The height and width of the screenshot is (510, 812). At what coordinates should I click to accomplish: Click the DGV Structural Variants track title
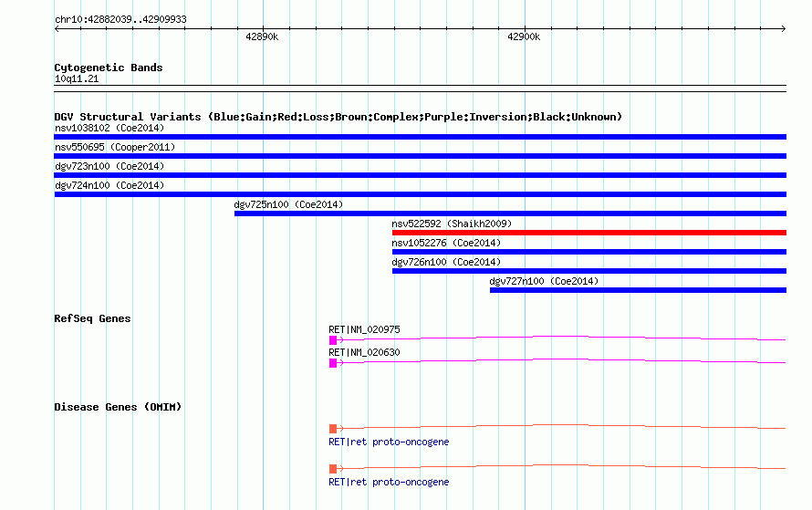(338, 117)
